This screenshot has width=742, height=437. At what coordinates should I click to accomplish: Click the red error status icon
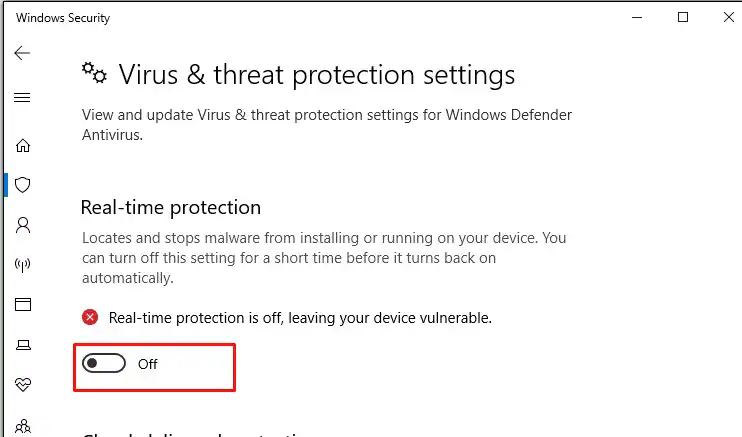(90, 318)
